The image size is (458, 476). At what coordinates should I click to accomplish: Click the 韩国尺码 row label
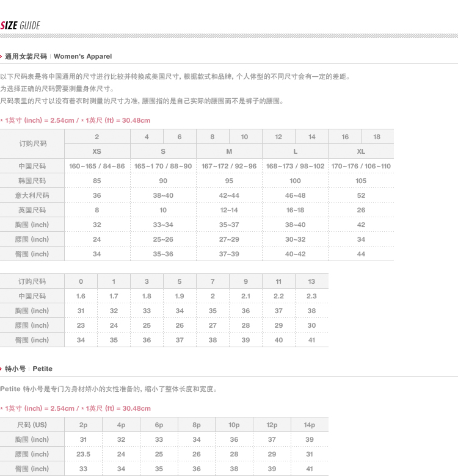[32, 181]
